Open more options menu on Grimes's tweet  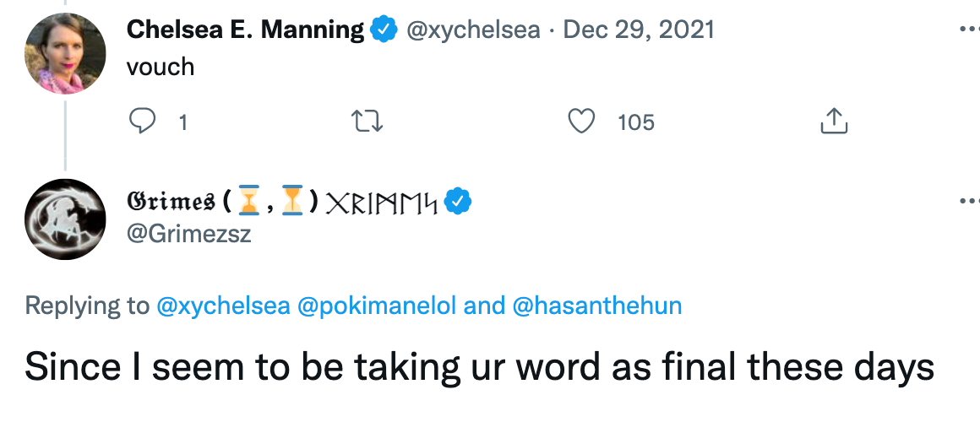point(969,201)
